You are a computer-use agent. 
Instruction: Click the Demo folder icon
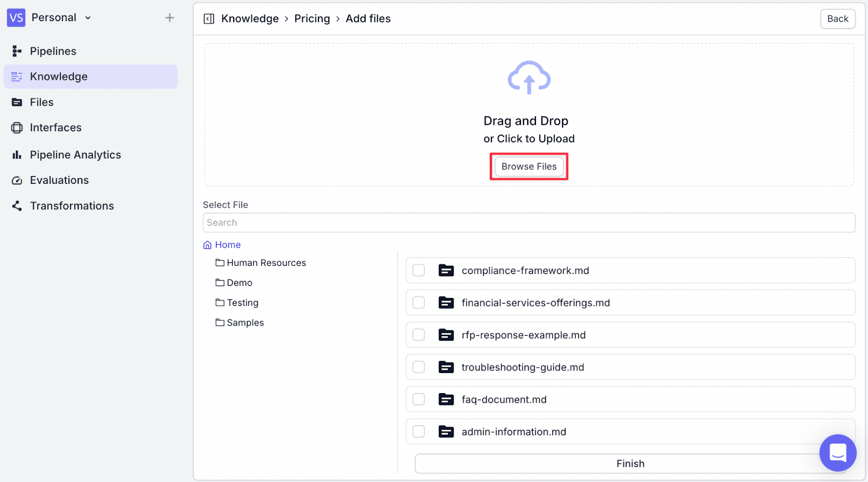click(x=220, y=282)
